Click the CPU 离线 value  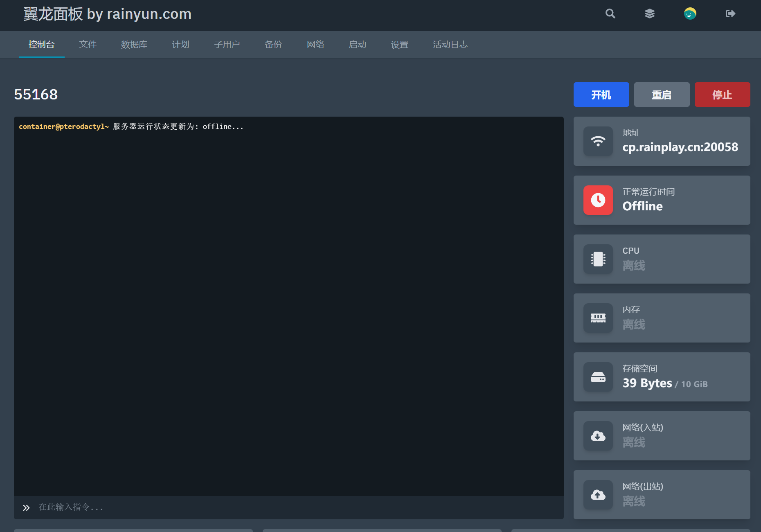pos(634,266)
